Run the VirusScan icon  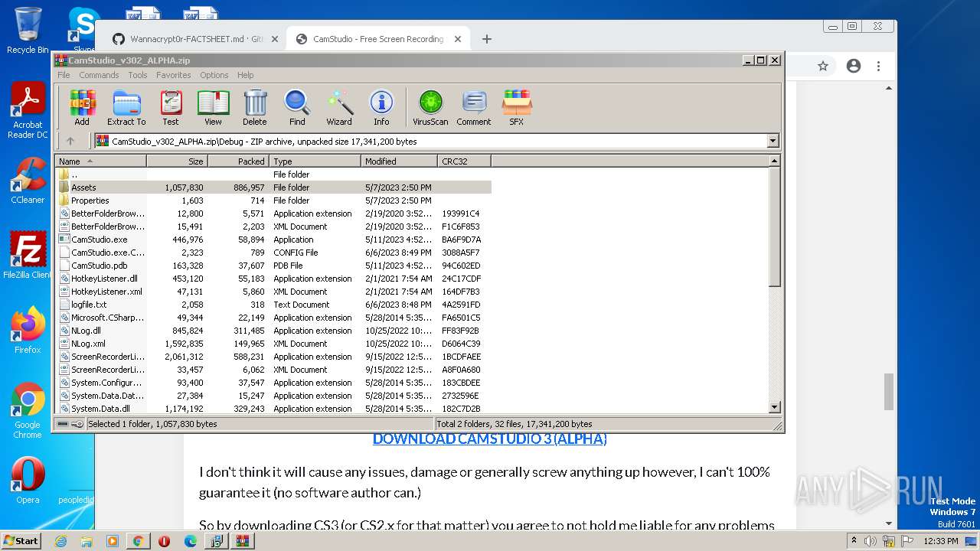point(430,107)
